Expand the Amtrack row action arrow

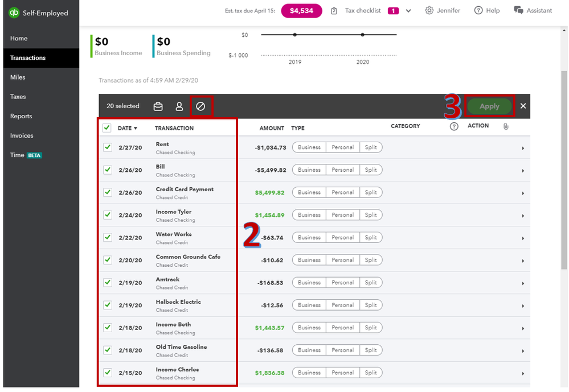point(523,283)
